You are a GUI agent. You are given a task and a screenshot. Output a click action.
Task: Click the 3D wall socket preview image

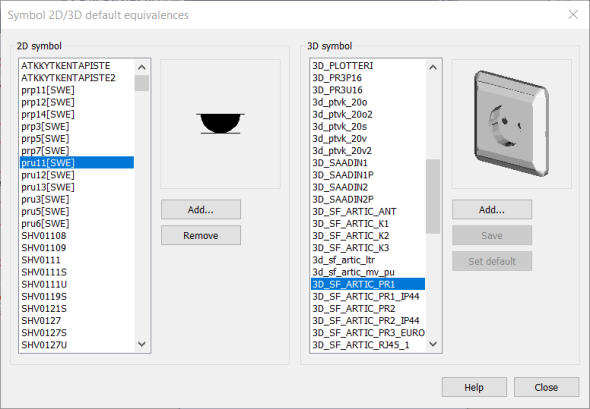[x=511, y=123]
